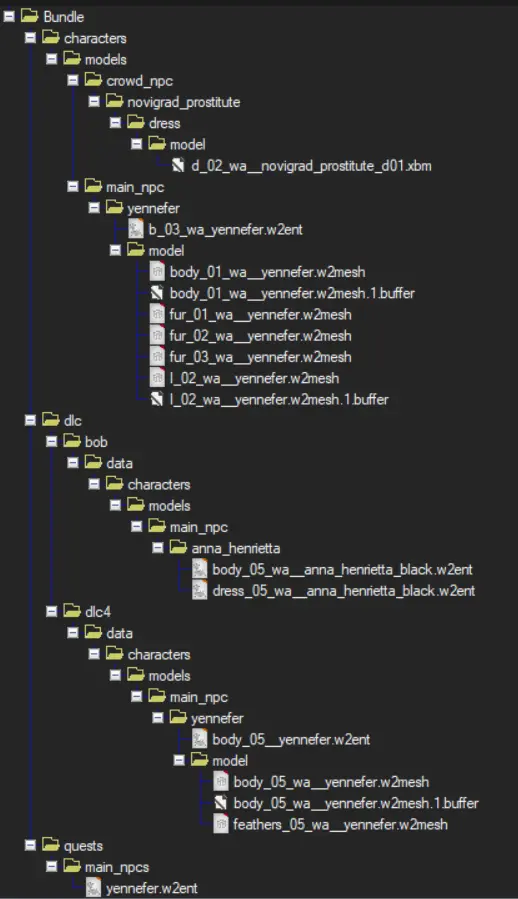
Task: Select body_05_wa__anna_henrietta_black.w2ent file
Action: (342, 569)
